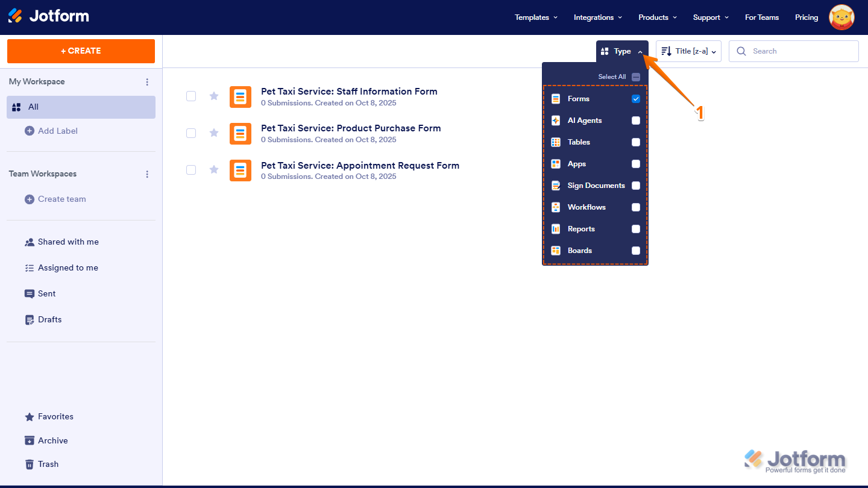Click the Staff Information Form orange icon
868x488 pixels.
[241, 97]
